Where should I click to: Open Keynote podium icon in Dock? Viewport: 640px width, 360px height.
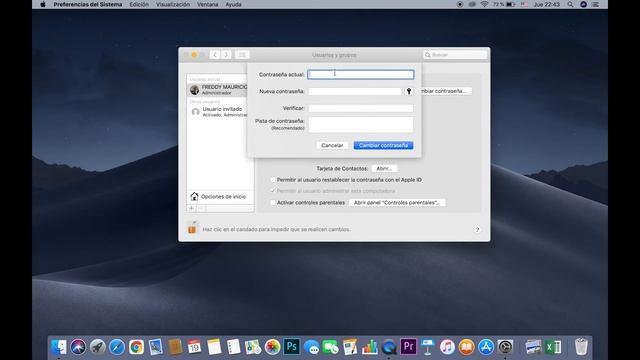[428, 347]
